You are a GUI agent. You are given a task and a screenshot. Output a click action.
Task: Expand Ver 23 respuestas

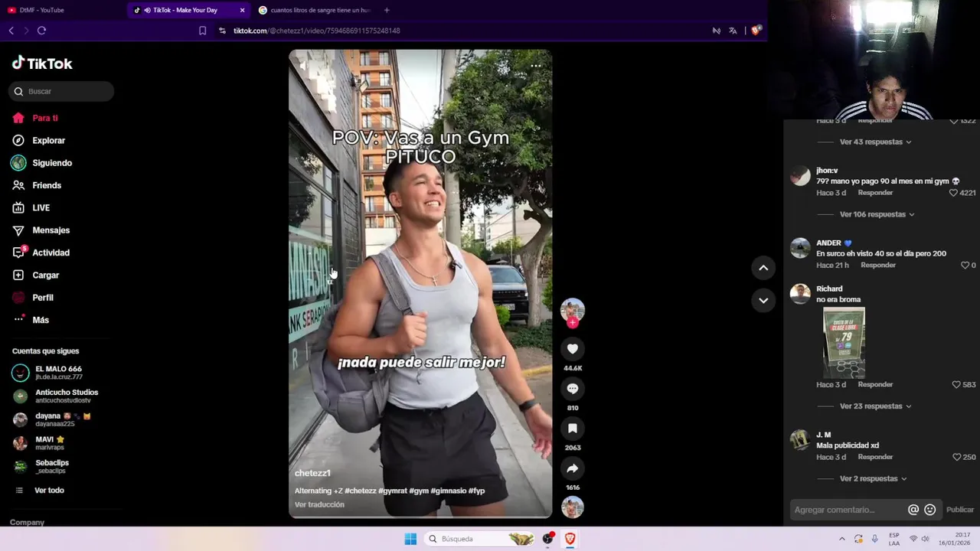(875, 406)
